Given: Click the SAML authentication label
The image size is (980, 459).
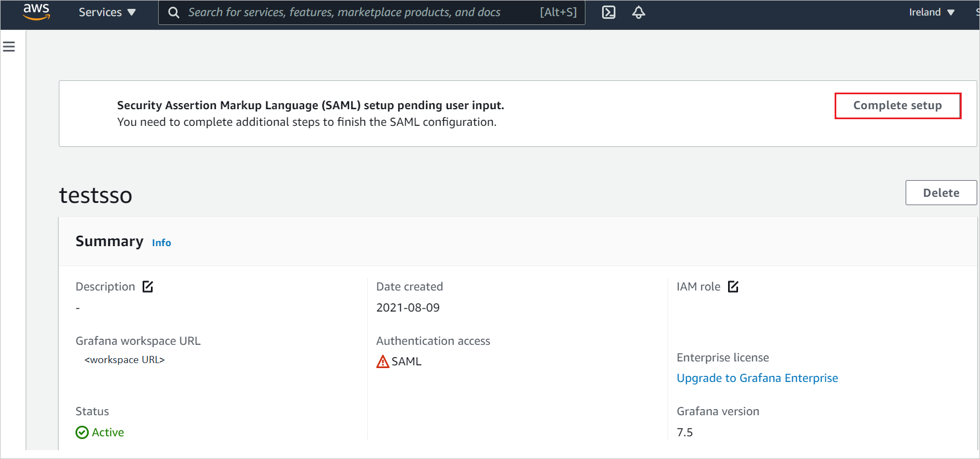Looking at the screenshot, I should pos(407,361).
